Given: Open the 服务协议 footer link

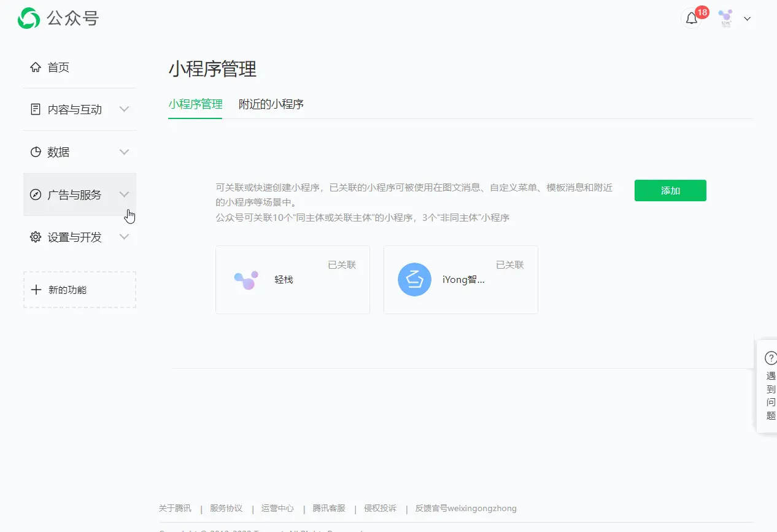Looking at the screenshot, I should pyautogui.click(x=226, y=508).
